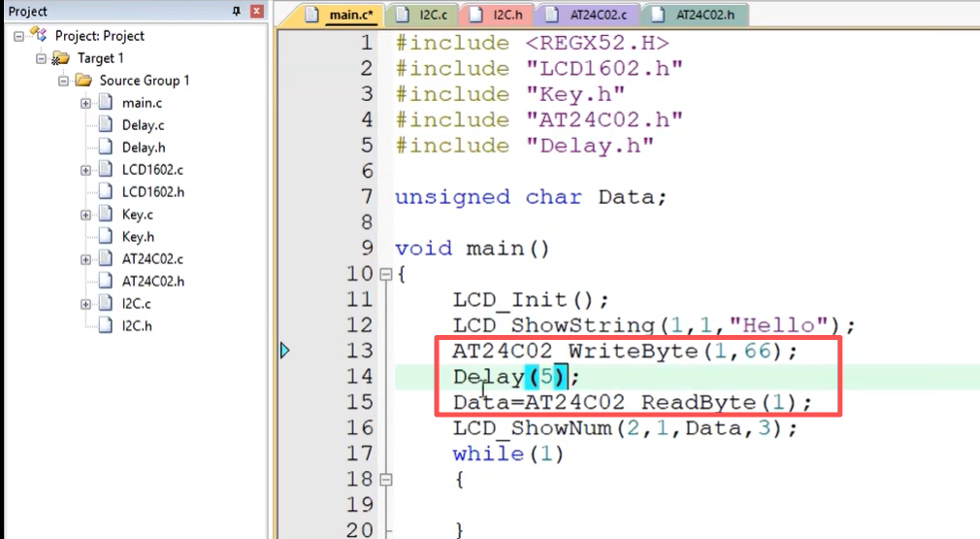The width and height of the screenshot is (980, 539).
Task: Click the LCD1602.h file icon
Action: 106,191
